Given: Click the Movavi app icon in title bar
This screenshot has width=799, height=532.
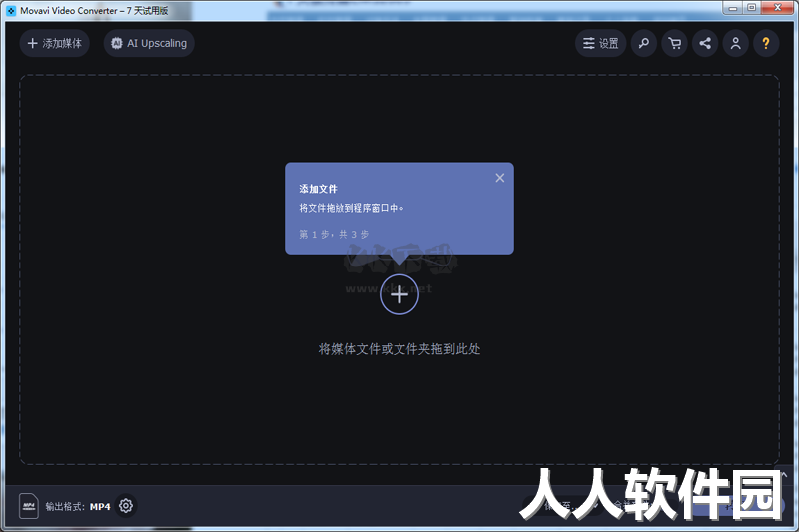Looking at the screenshot, I should 11,10.
